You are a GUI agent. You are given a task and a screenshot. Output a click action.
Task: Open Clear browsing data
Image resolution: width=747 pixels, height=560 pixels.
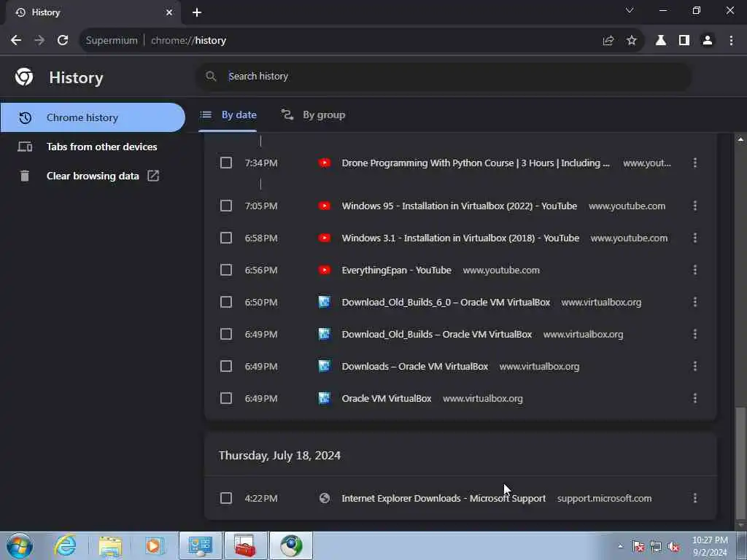pos(93,176)
